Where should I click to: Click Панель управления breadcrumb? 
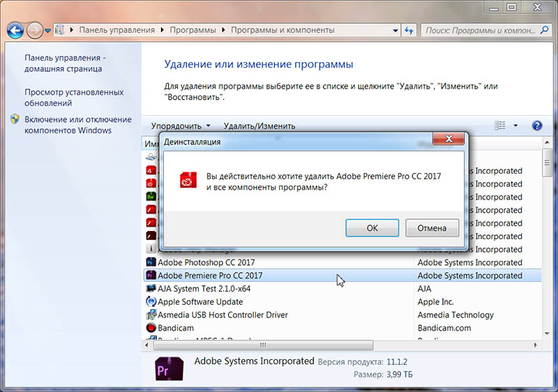click(116, 30)
